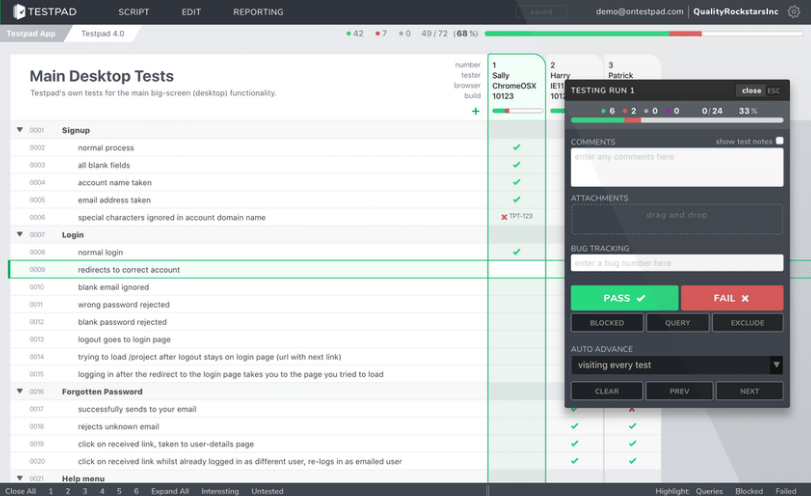This screenshot has height=496, width=811.
Task: Click Patrick's checkmark on row 0020
Action: click(632, 461)
